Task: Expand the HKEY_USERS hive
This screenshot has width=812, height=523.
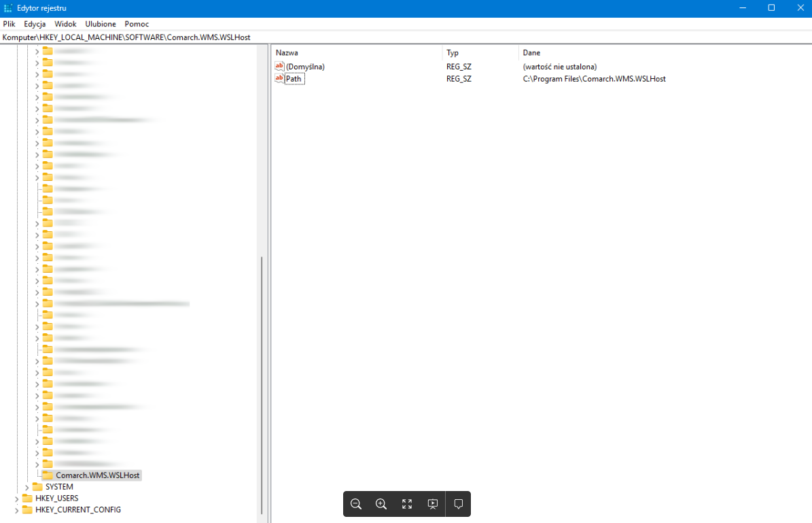Action: [x=16, y=499]
